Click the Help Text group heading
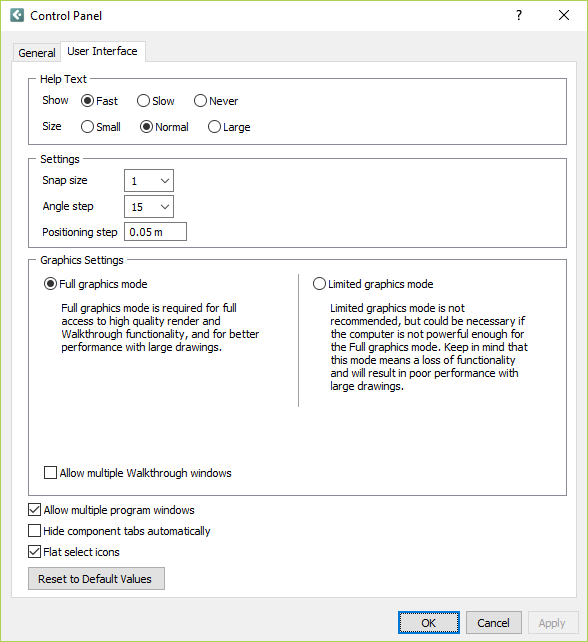Image resolution: width=588 pixels, height=642 pixels. click(63, 79)
